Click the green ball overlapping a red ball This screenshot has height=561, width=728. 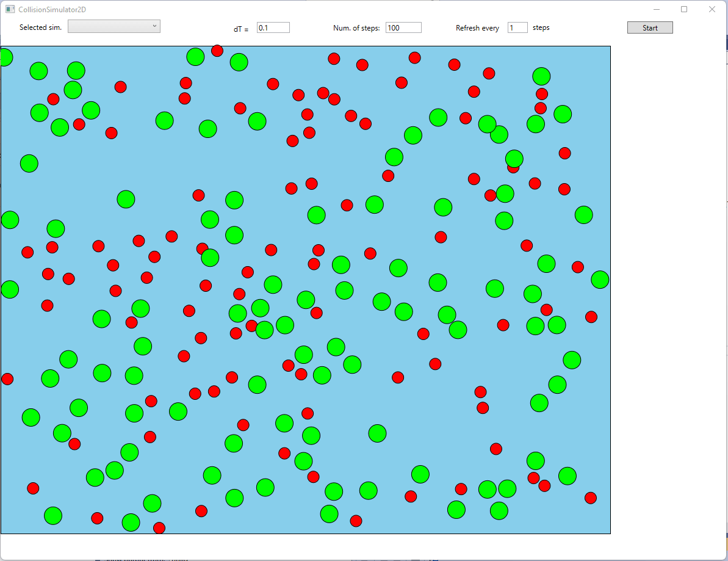point(514,157)
